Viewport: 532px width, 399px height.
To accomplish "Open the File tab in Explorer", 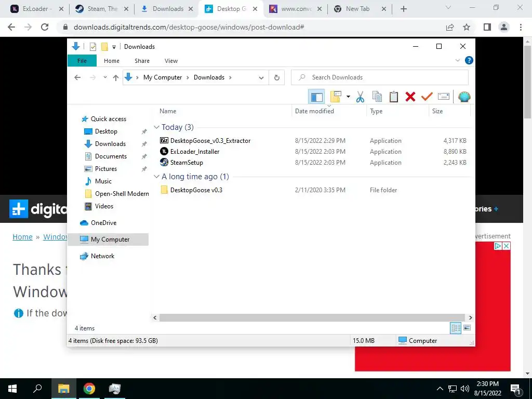I will [x=82, y=61].
